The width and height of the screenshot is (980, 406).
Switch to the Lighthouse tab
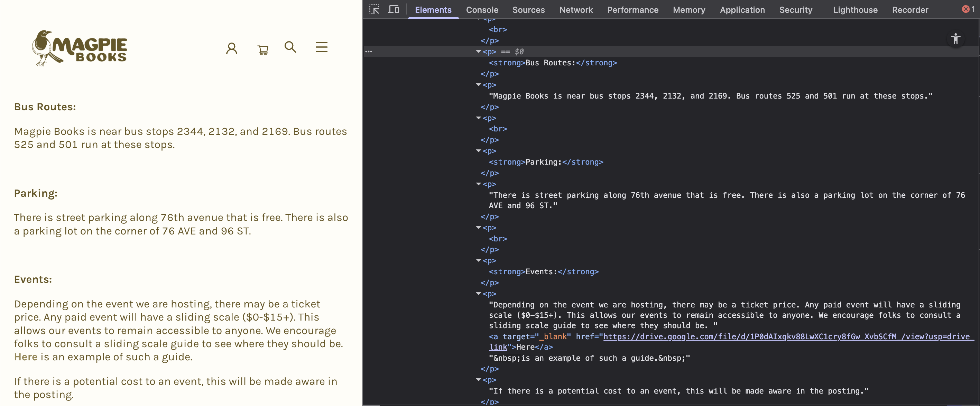(855, 10)
